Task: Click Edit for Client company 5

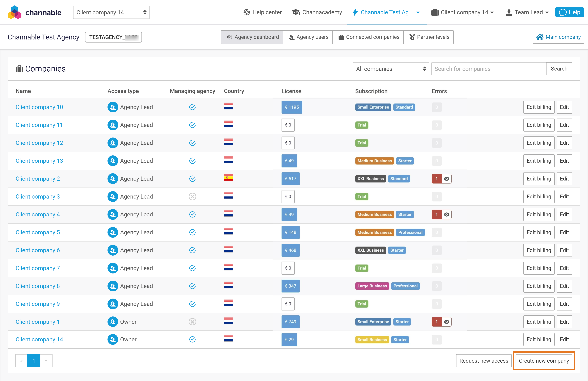Action: point(564,232)
